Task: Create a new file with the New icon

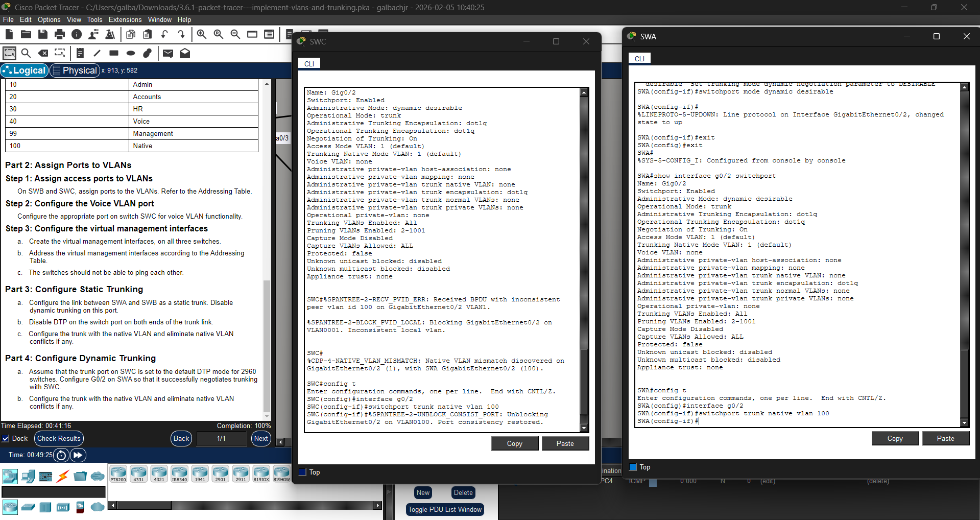Action: (9, 34)
